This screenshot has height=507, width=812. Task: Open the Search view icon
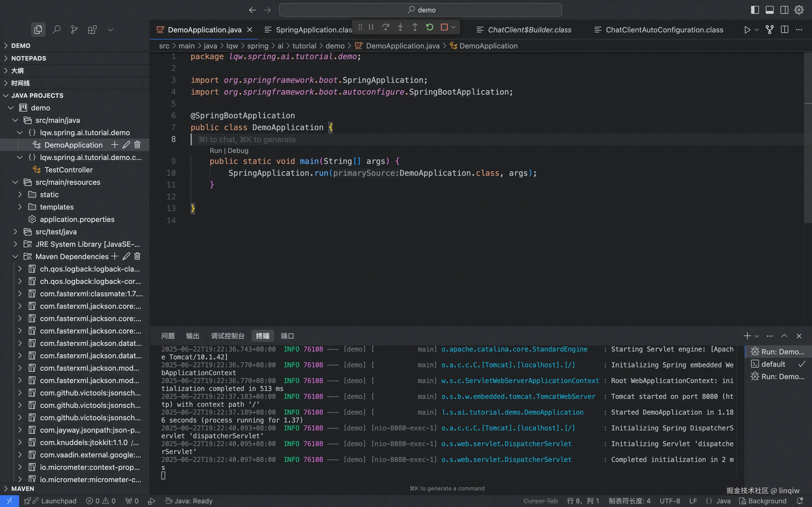click(56, 30)
